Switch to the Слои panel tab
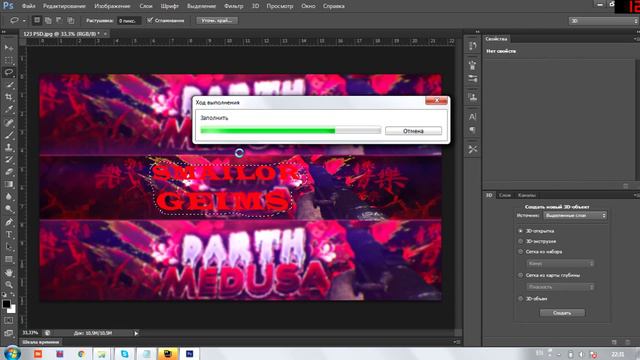This screenshot has height=360, width=640. tap(504, 196)
